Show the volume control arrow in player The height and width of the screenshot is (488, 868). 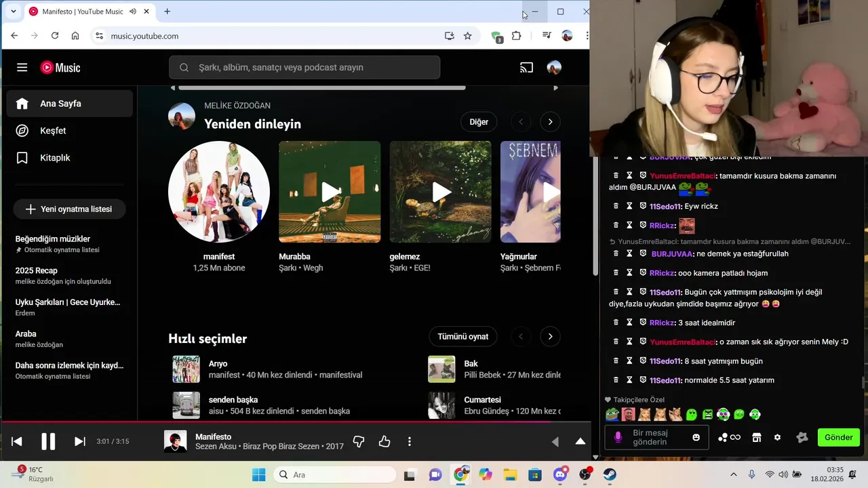(555, 441)
